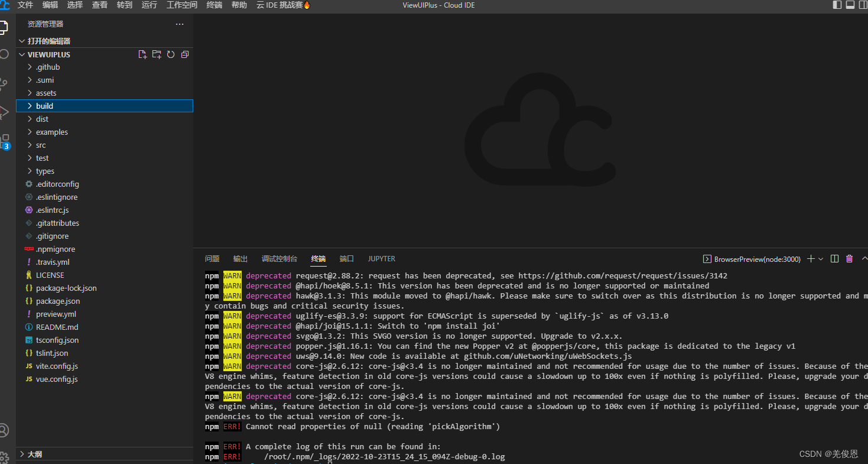The image size is (868, 464).
Task: Open the package-lock.json file
Action: click(105, 288)
